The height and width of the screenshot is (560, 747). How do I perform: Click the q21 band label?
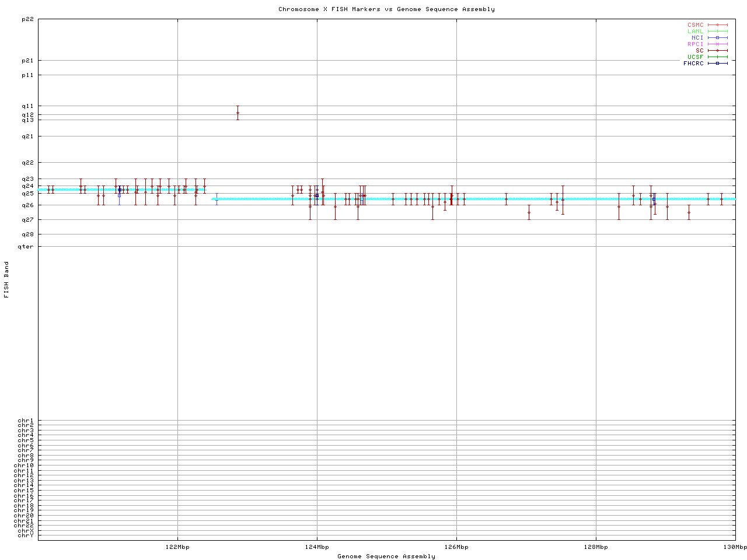click(27, 136)
